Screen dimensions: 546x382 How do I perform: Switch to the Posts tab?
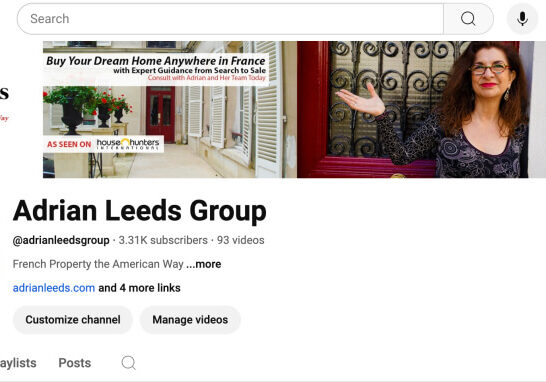pyautogui.click(x=75, y=363)
